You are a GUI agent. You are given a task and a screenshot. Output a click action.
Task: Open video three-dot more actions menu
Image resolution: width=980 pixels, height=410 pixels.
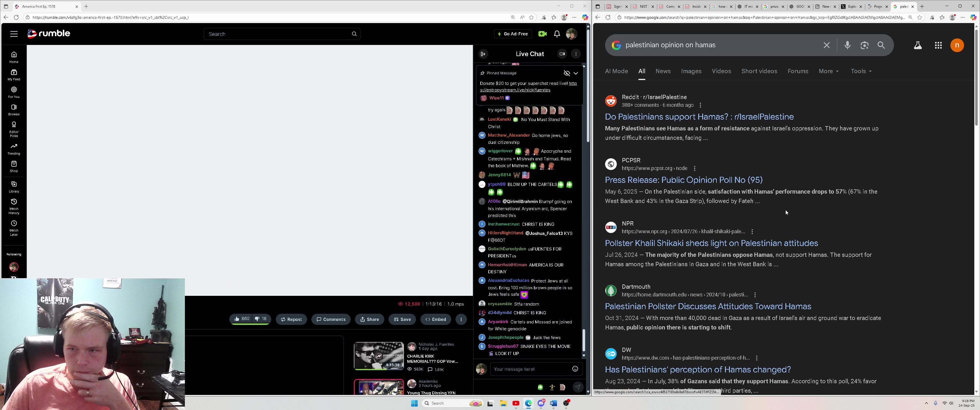(x=461, y=319)
